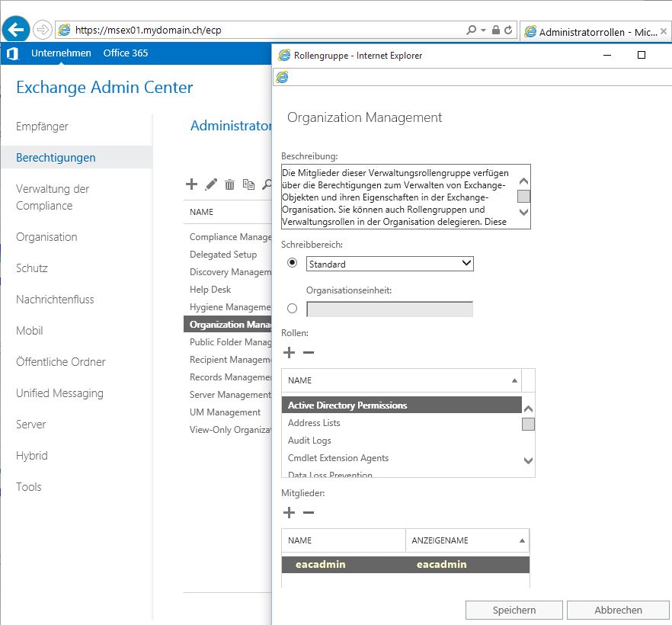Add a role with the plus icon under Rollen
Viewport: 672px width, 625px height.
[x=288, y=353]
